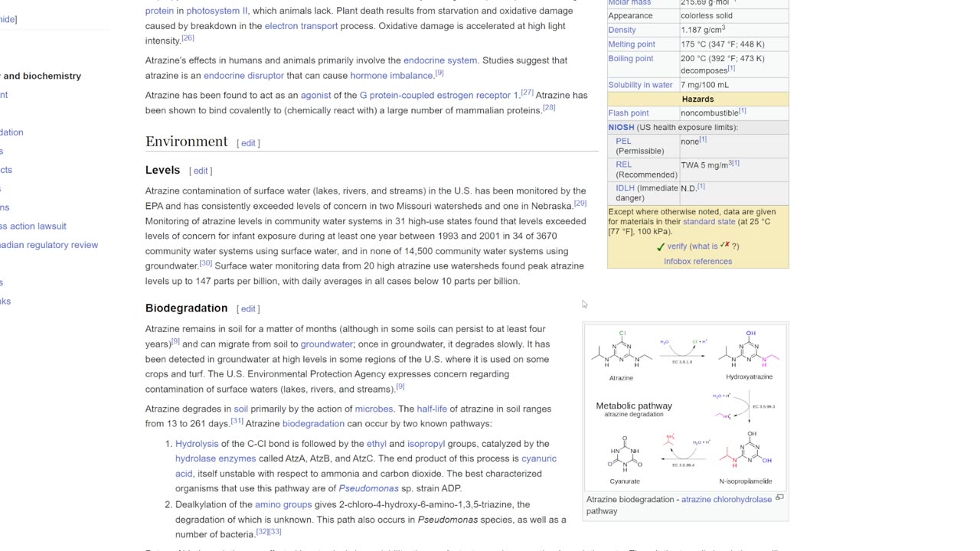Image resolution: width=980 pixels, height=551 pixels.
Task: Open sidebar 'regulatory review' contents entry
Action: (x=49, y=245)
